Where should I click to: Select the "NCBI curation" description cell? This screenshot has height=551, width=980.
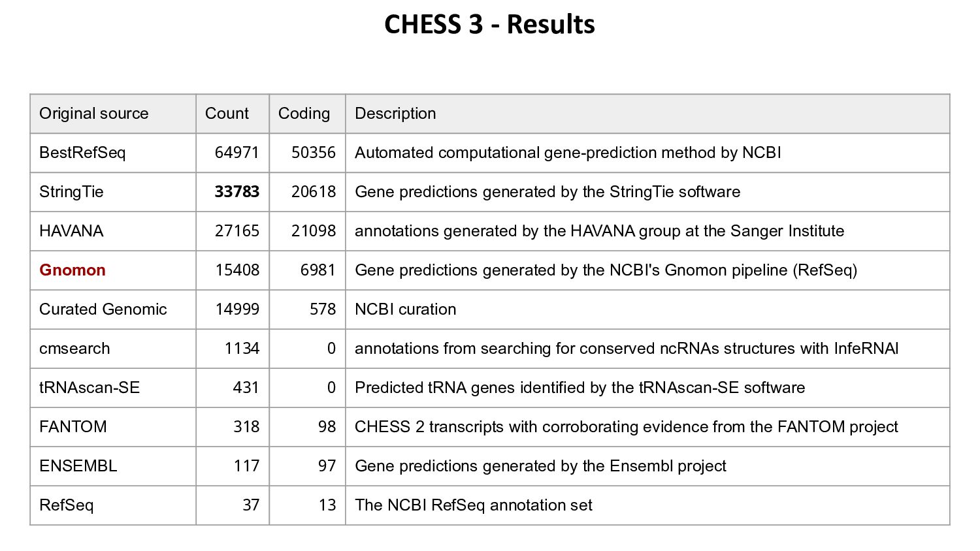405,309
